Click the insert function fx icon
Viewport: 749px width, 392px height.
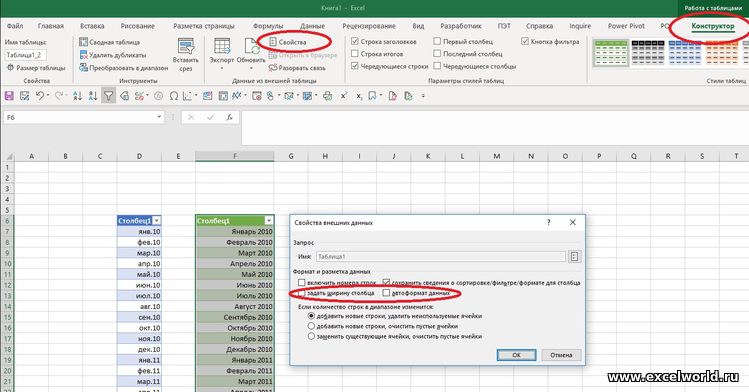(229, 117)
